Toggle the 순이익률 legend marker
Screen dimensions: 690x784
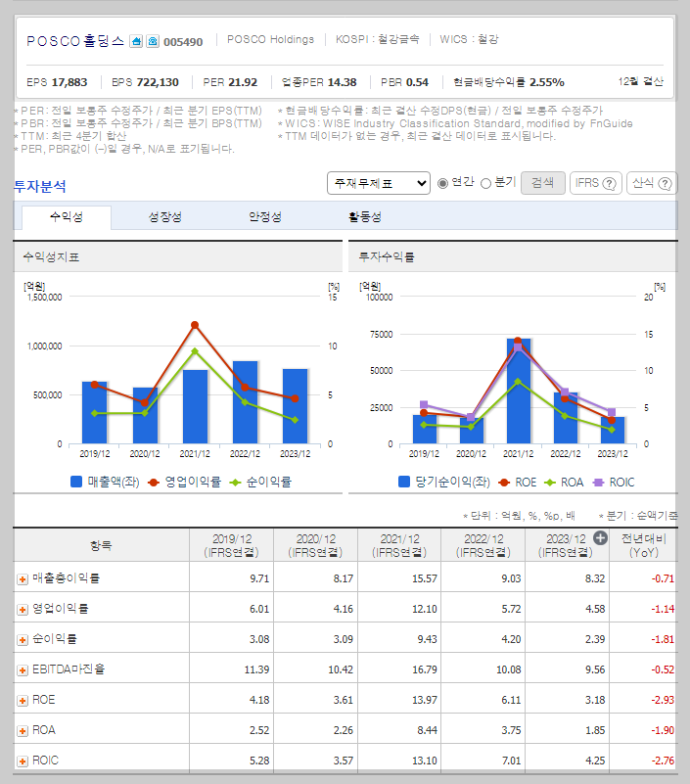pyautogui.click(x=235, y=482)
